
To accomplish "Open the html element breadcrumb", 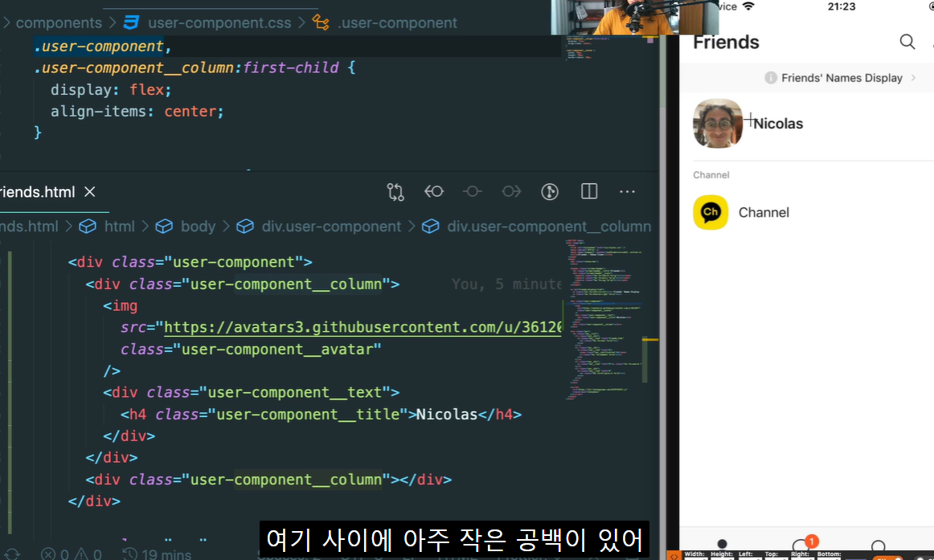I will (119, 226).
